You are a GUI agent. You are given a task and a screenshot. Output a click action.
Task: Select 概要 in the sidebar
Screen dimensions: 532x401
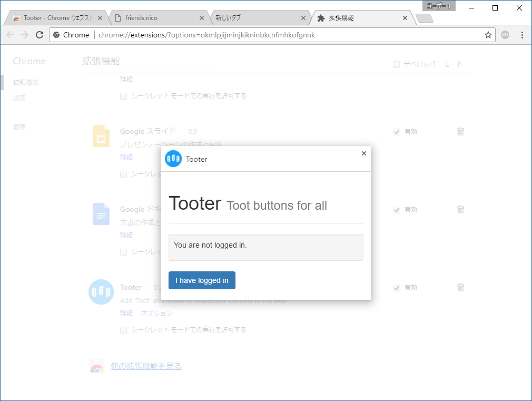[x=19, y=127]
